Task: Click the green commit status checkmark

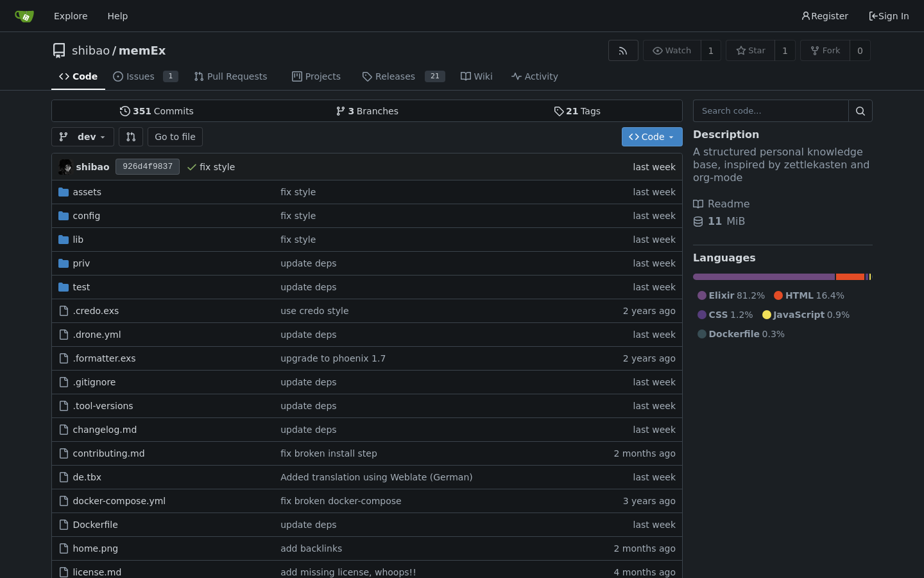Action: [x=191, y=167]
